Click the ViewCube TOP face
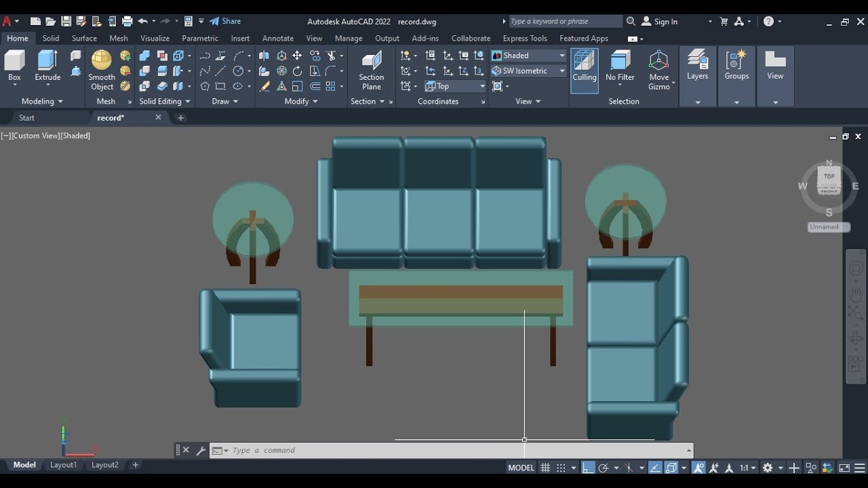The image size is (868, 488). 829,176
